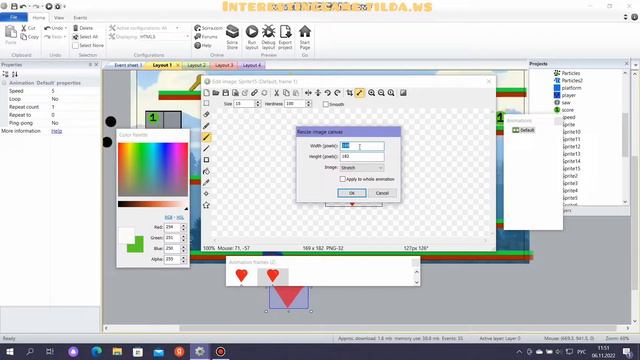Click Debug layout bug icon
This screenshot has width=640, height=360.
(269, 37)
